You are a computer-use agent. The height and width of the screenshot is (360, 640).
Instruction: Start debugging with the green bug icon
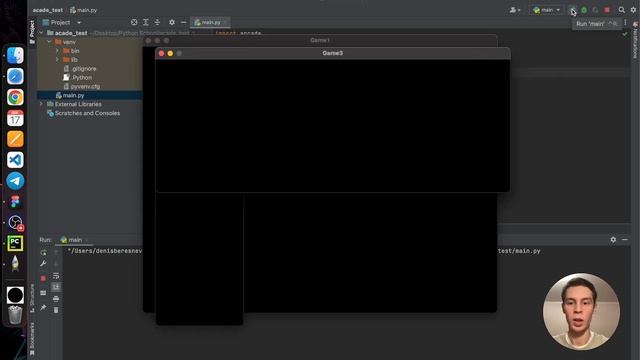click(584, 10)
